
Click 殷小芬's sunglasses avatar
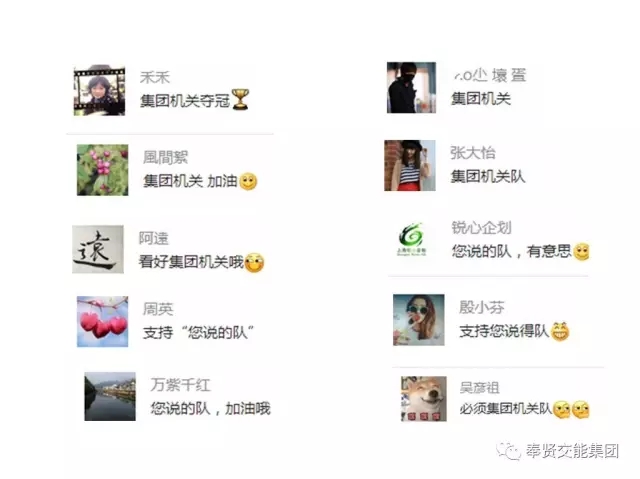pyautogui.click(x=419, y=320)
